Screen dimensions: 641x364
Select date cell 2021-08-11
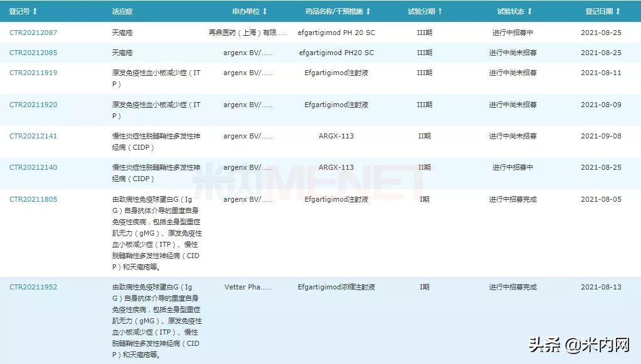coord(601,73)
